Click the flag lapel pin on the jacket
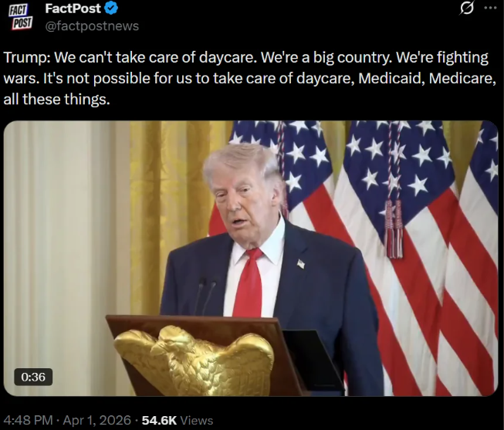504x430 pixels. [300, 264]
